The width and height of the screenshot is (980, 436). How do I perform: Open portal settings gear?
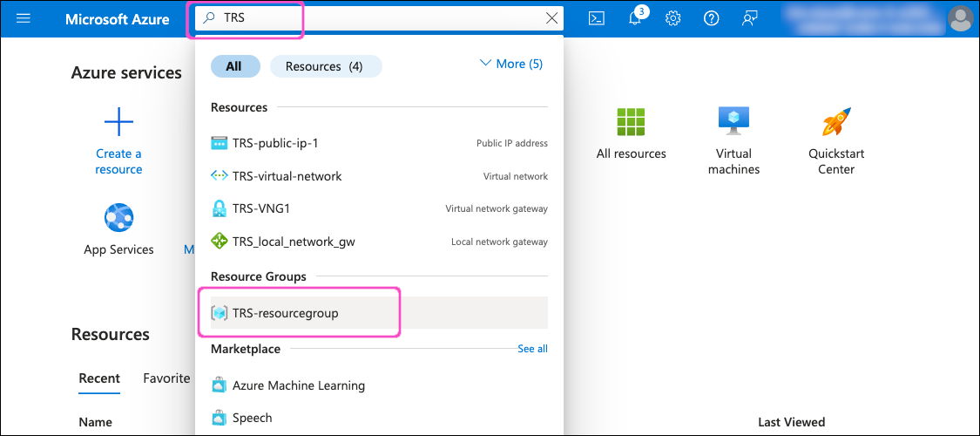[672, 18]
